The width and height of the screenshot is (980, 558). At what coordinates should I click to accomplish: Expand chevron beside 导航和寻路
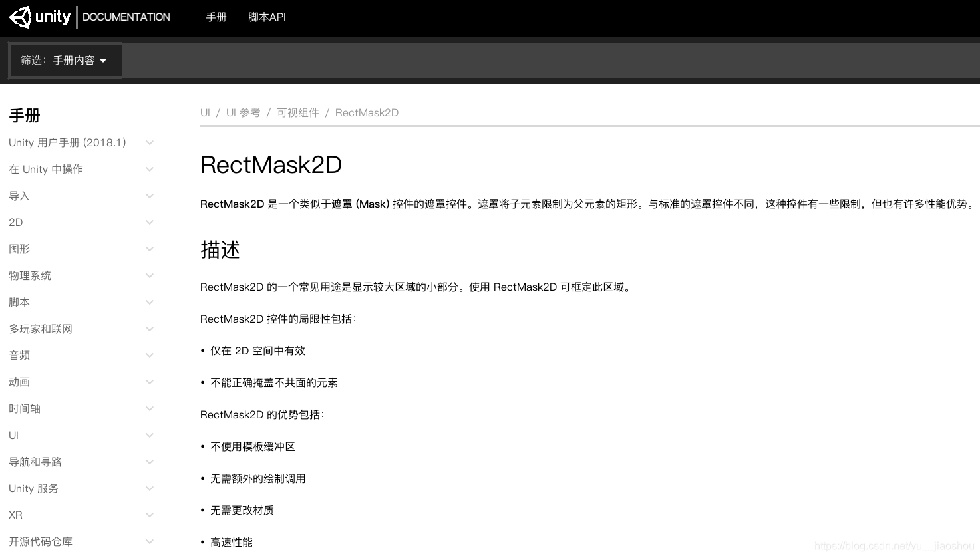pos(150,462)
